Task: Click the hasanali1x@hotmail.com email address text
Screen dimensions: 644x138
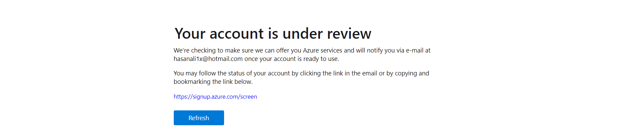Action: tap(208, 59)
